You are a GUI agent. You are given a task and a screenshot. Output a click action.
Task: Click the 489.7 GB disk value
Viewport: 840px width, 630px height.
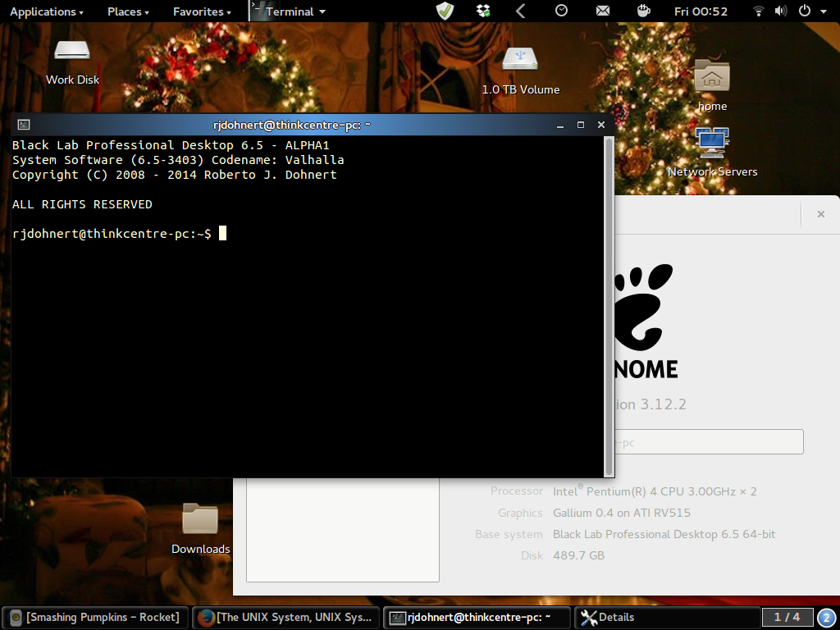pos(578,555)
